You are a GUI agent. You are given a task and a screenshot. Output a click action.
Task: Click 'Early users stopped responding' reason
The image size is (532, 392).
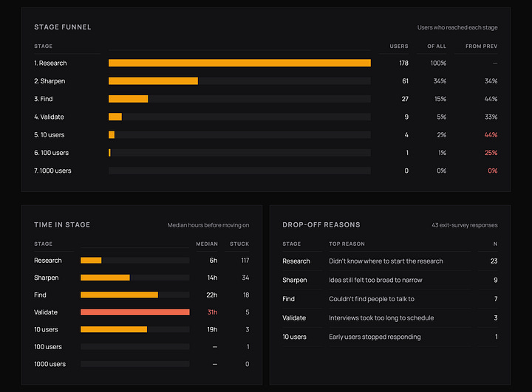[x=375, y=337]
